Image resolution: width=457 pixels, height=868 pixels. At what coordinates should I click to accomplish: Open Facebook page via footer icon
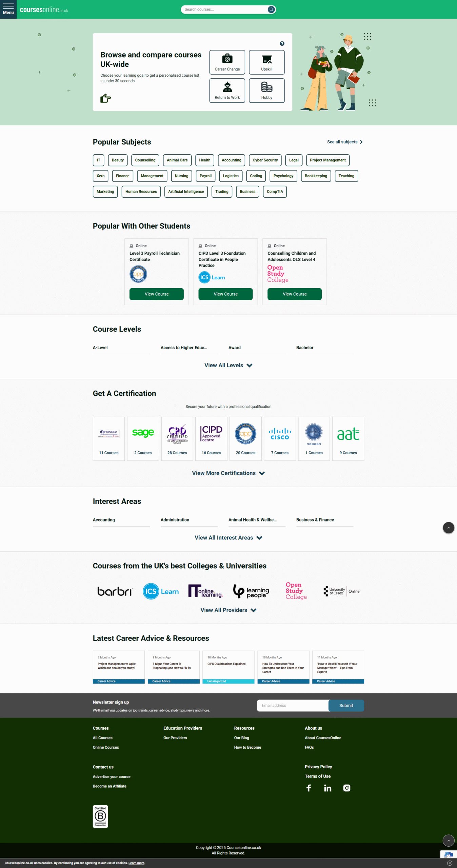[x=309, y=788]
